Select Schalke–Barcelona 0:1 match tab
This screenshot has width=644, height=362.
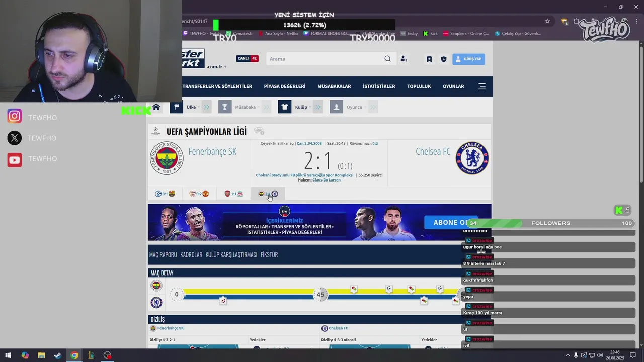point(165,194)
